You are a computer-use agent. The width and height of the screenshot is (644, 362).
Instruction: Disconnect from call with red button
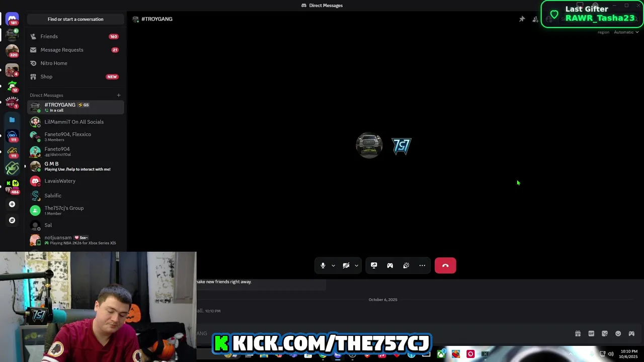click(x=445, y=265)
